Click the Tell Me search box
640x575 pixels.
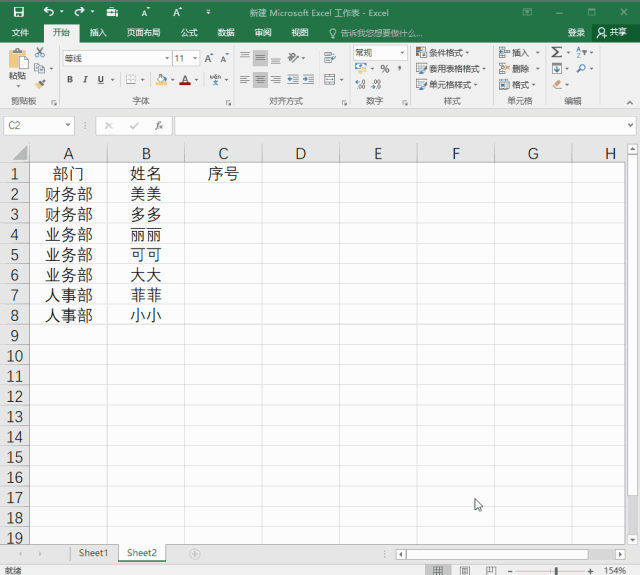(x=376, y=33)
